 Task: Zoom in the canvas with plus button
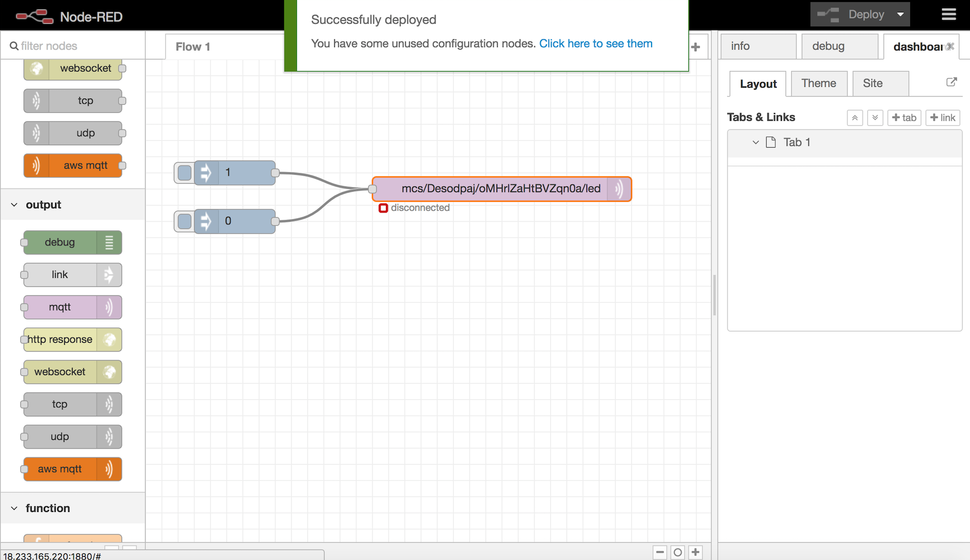pos(696,552)
